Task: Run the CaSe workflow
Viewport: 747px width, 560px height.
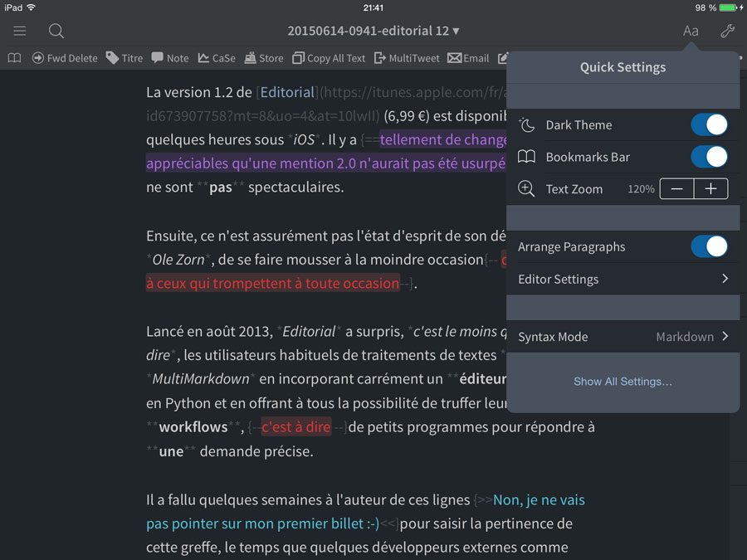Action: [x=217, y=58]
